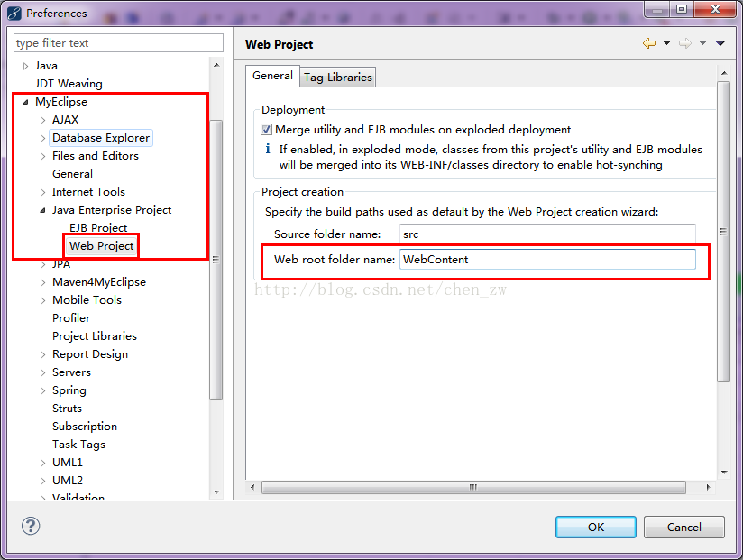Select Task Tags in the tree

[78, 445]
